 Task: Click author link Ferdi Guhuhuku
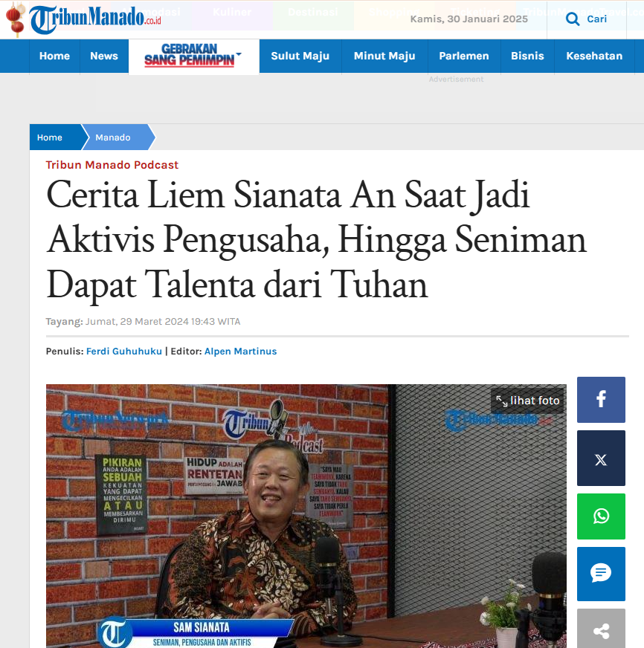point(124,351)
